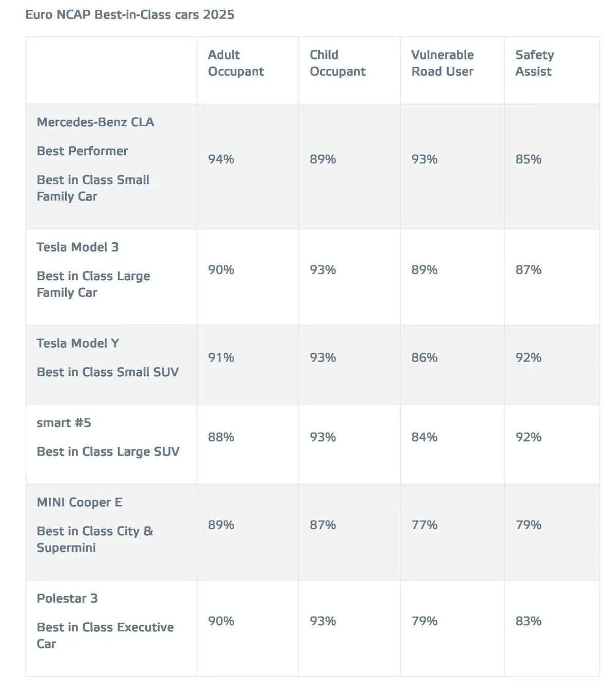Select the 'Best in Class City & Supermini' label

(x=94, y=539)
